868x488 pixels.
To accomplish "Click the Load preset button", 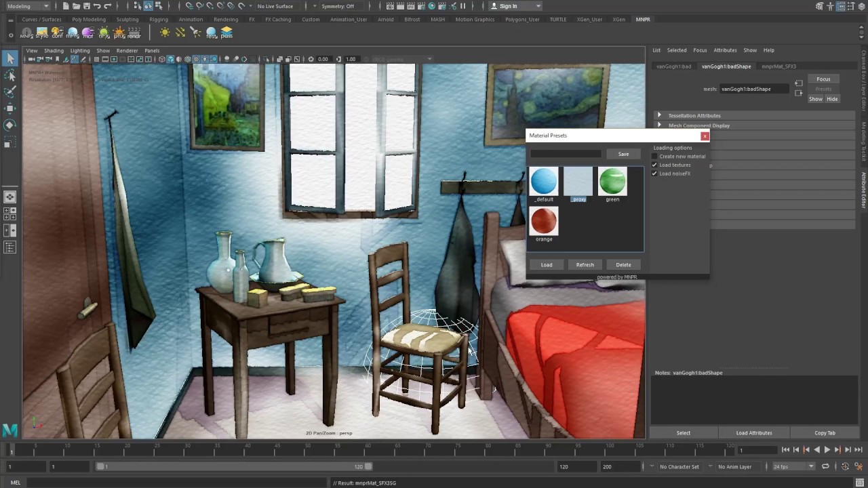I will coord(547,265).
